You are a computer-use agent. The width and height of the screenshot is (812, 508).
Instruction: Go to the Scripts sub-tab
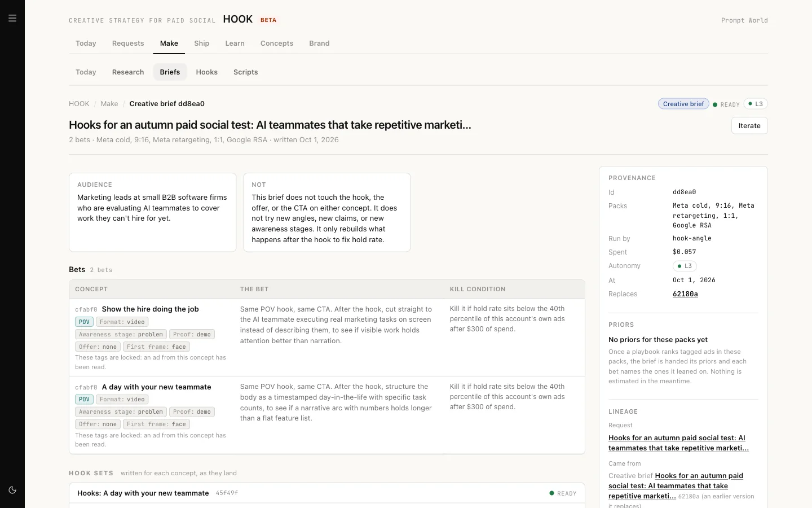246,72
